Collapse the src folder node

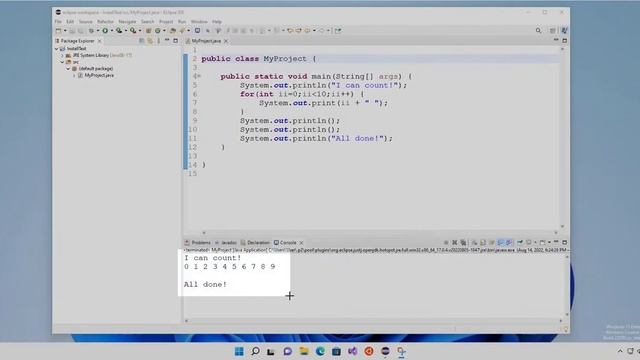point(62,62)
